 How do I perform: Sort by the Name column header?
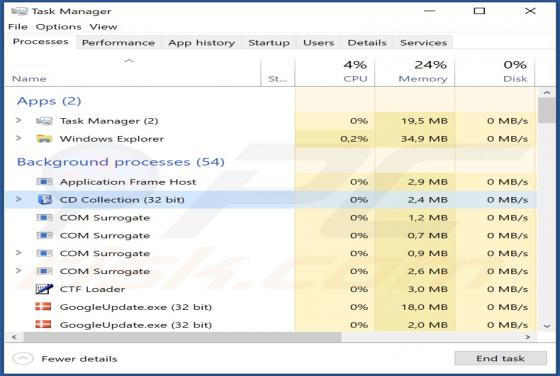tap(133, 71)
